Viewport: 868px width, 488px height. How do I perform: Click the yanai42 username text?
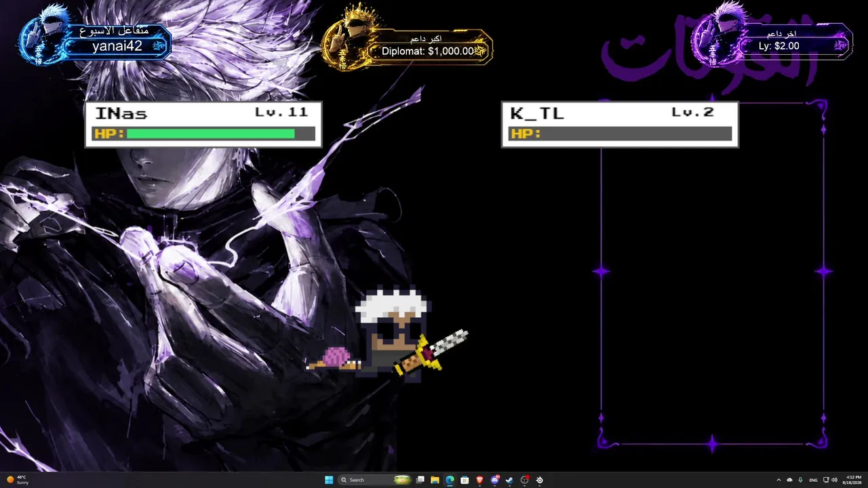(x=118, y=46)
